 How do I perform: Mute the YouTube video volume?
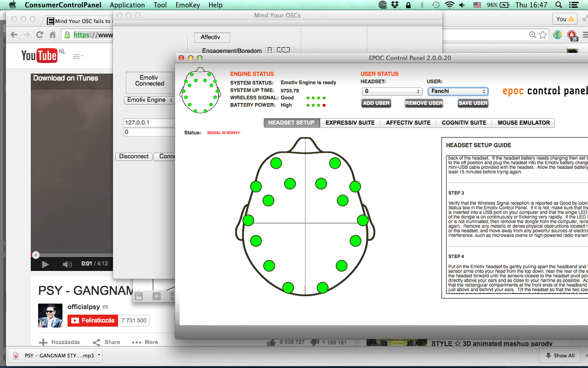pyautogui.click(x=68, y=264)
